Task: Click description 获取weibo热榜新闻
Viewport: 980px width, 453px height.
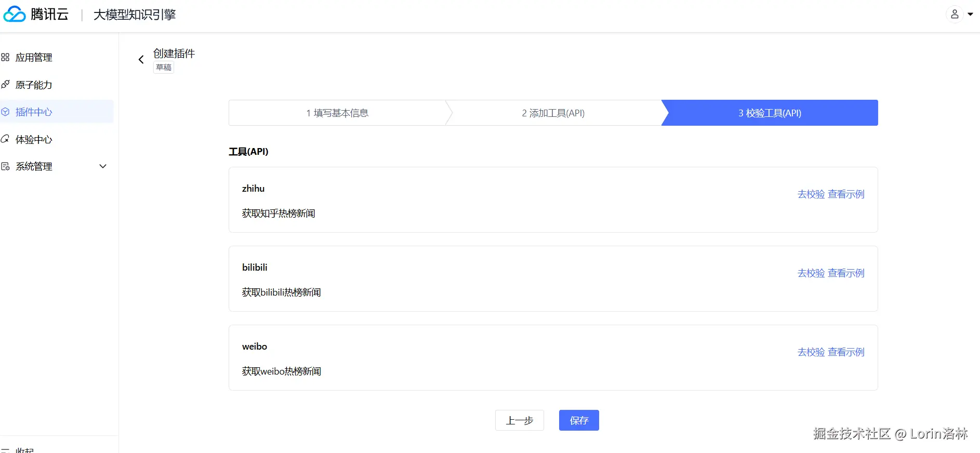Action: [282, 371]
